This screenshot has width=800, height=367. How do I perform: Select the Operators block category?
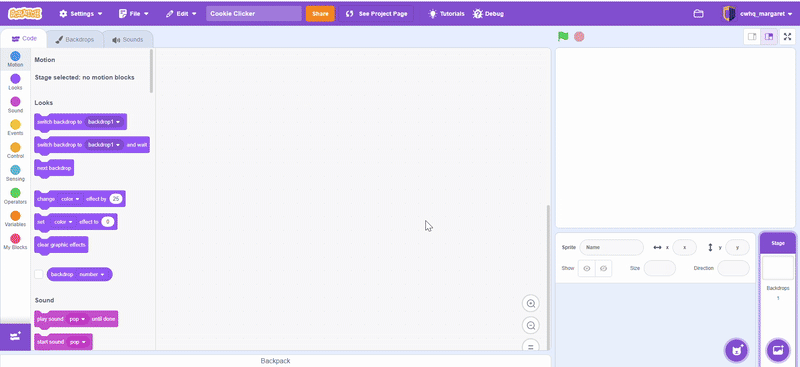(15, 195)
